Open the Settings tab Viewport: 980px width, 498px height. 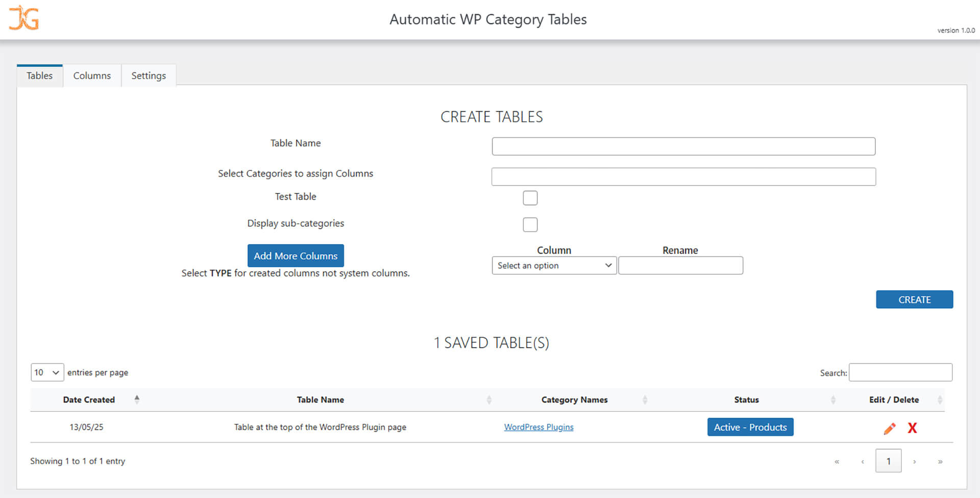click(x=149, y=76)
